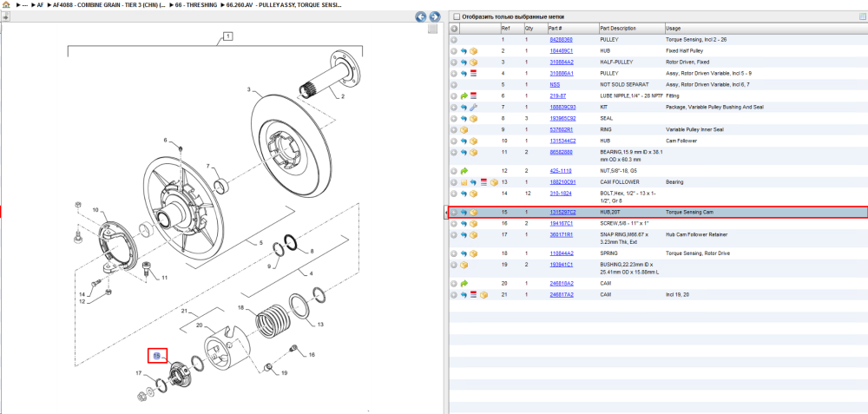Screen dimensions: 868x414
Task: Click the green arrow in the NUT 425-1118 row
Action: coord(464,171)
